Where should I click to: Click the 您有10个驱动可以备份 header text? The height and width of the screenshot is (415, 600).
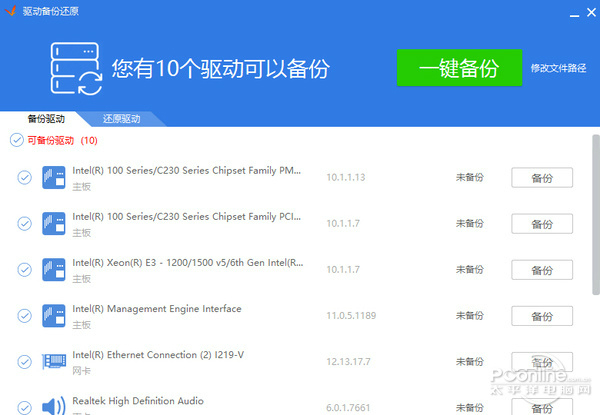[220, 69]
